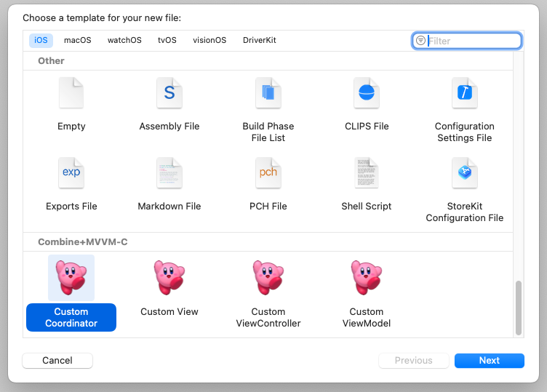
Task: Click the "Other" section header
Action: click(51, 60)
